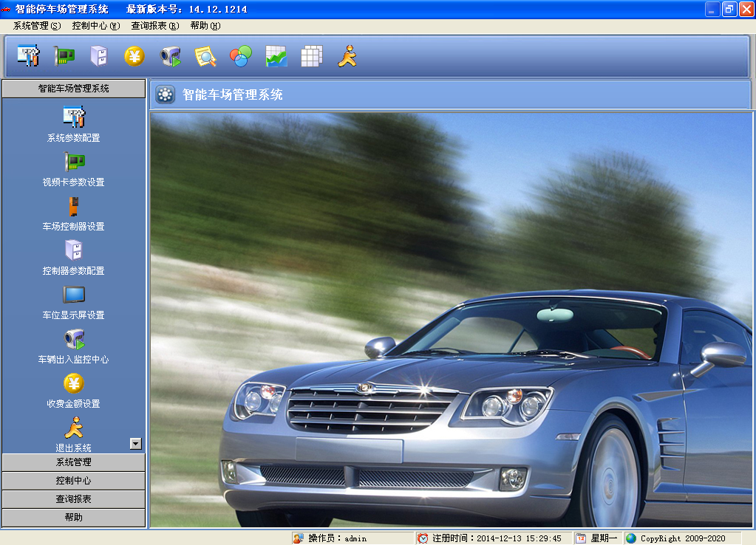Click the magnifier search toolbar icon
This screenshot has height=545, width=756.
205,55
